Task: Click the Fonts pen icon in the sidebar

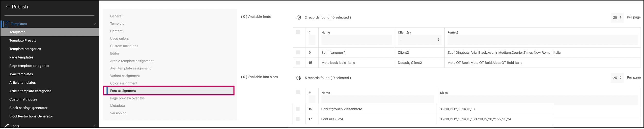Action: pyautogui.click(x=6, y=126)
